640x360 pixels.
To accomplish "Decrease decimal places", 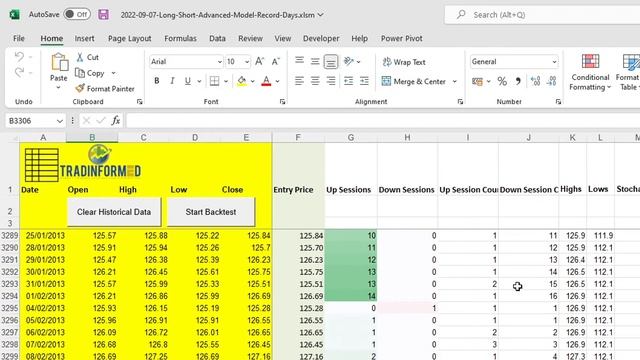I will [x=551, y=81].
